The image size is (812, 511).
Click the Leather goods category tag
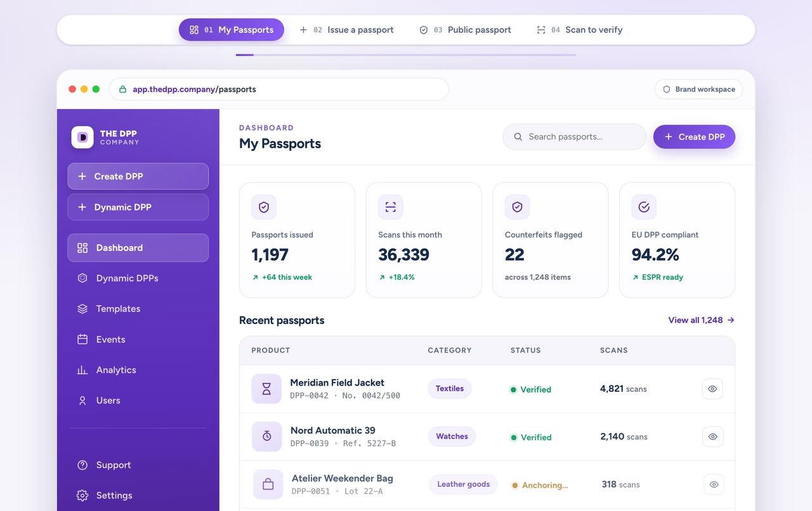coord(463,484)
